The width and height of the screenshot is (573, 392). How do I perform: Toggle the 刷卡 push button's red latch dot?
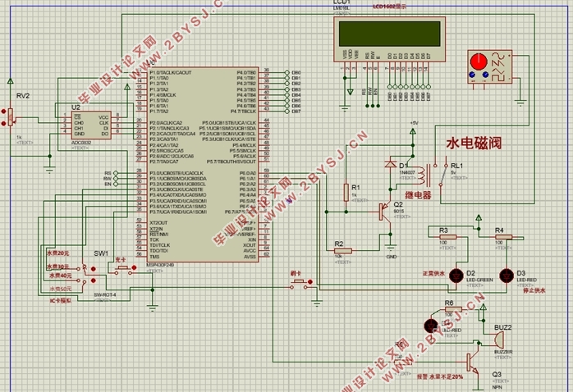click(310, 282)
